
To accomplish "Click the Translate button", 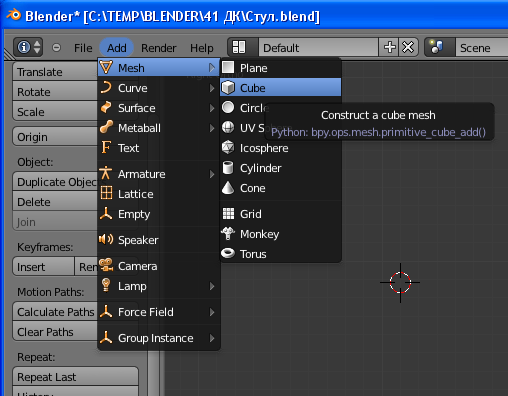I will click(x=55, y=72).
